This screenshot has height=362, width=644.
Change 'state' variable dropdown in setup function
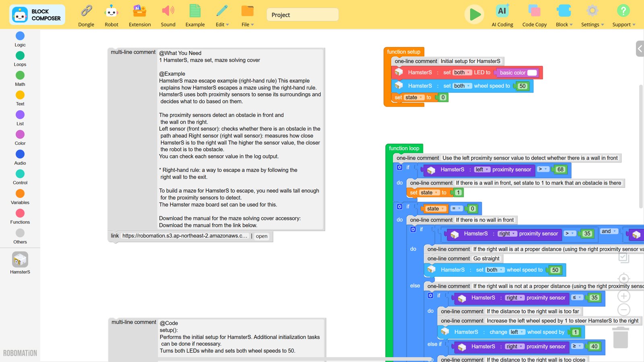click(414, 97)
